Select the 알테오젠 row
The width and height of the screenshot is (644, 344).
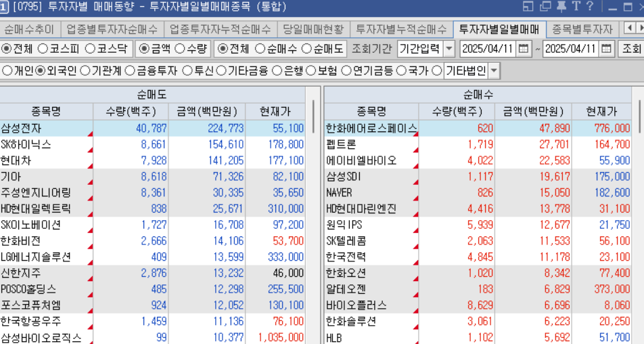[x=478, y=289]
